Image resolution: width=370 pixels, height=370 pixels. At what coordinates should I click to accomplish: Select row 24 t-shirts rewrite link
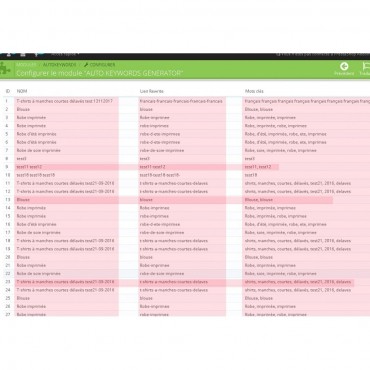point(174,290)
